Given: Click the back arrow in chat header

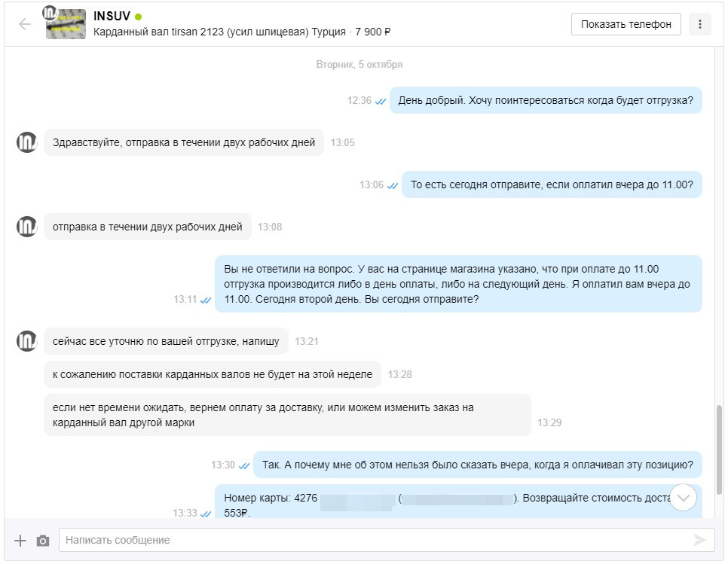Looking at the screenshot, I should pyautogui.click(x=25, y=24).
